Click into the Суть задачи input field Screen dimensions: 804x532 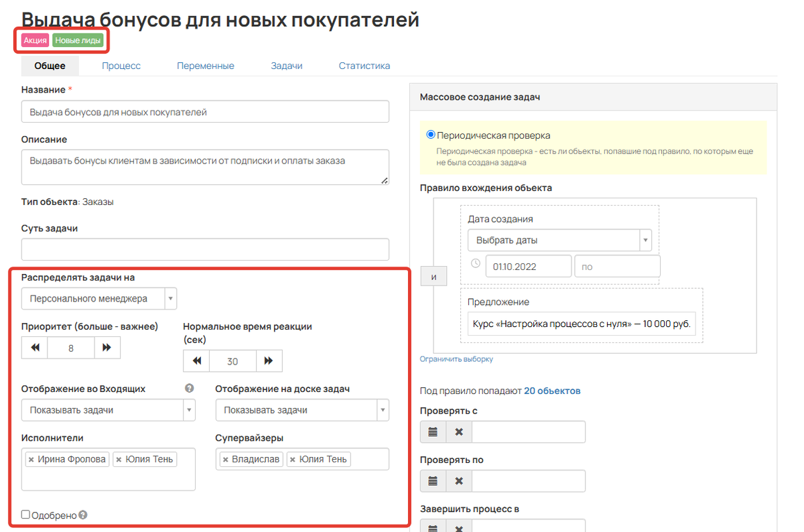tap(205, 249)
